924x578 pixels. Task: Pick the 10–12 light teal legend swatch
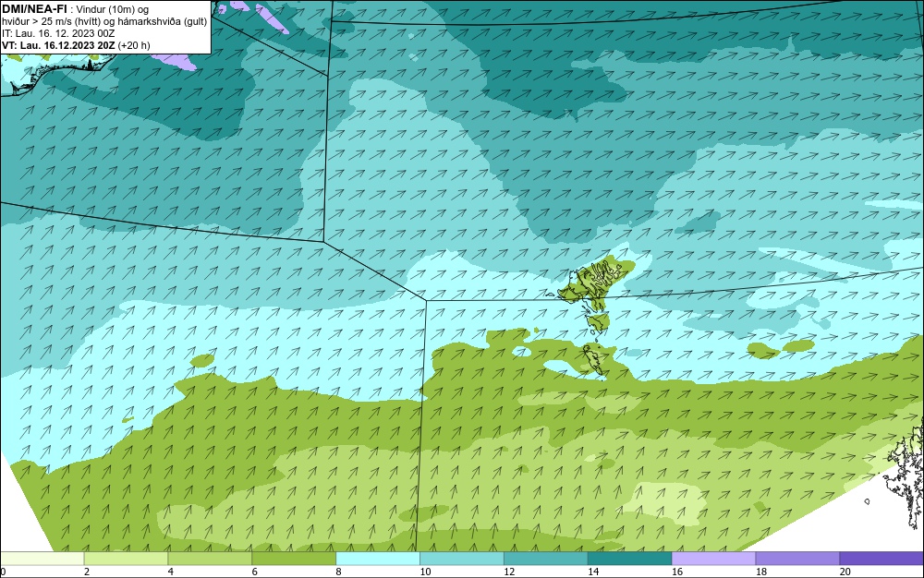click(462, 559)
